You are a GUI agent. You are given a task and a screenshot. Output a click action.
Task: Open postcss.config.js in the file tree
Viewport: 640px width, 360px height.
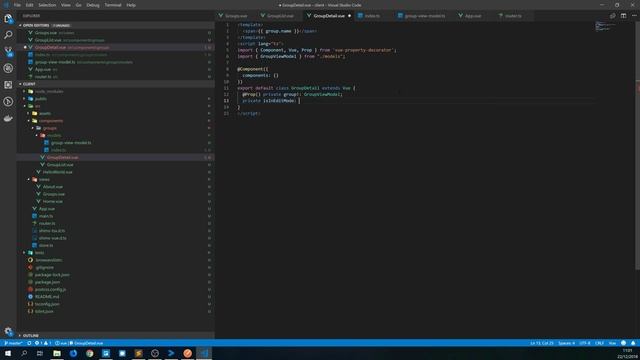(50, 289)
